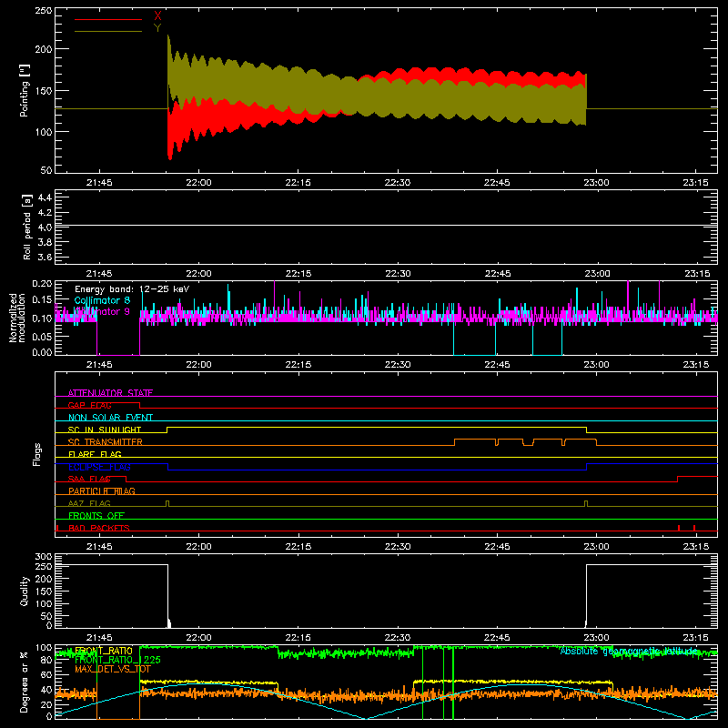
Task: Click the Quality axis title
Action: pos(25,591)
